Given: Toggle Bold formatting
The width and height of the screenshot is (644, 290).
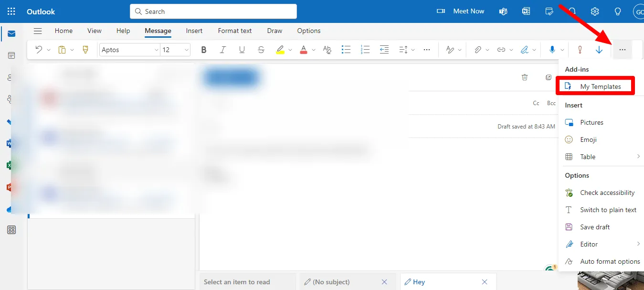Looking at the screenshot, I should 204,50.
